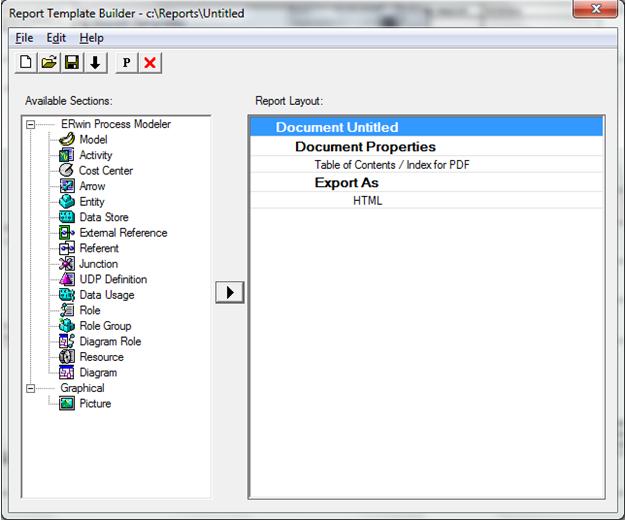Click the Activity section icon
The height and width of the screenshot is (521, 626).
[67, 155]
